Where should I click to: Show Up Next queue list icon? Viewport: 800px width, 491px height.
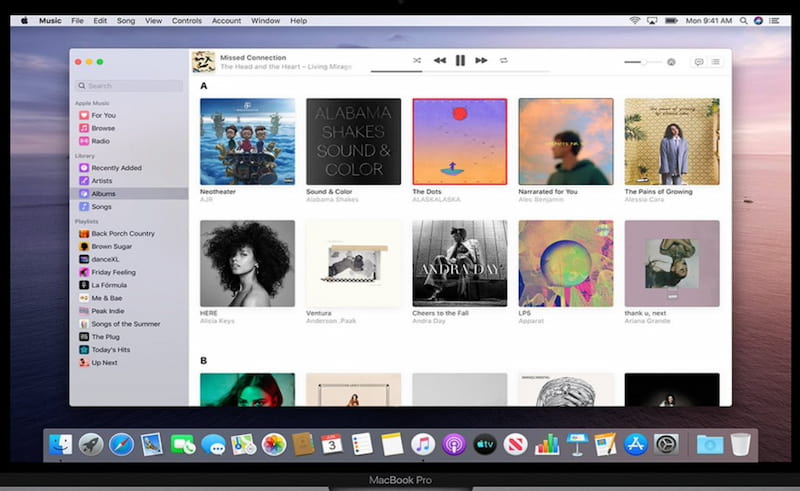pos(716,62)
